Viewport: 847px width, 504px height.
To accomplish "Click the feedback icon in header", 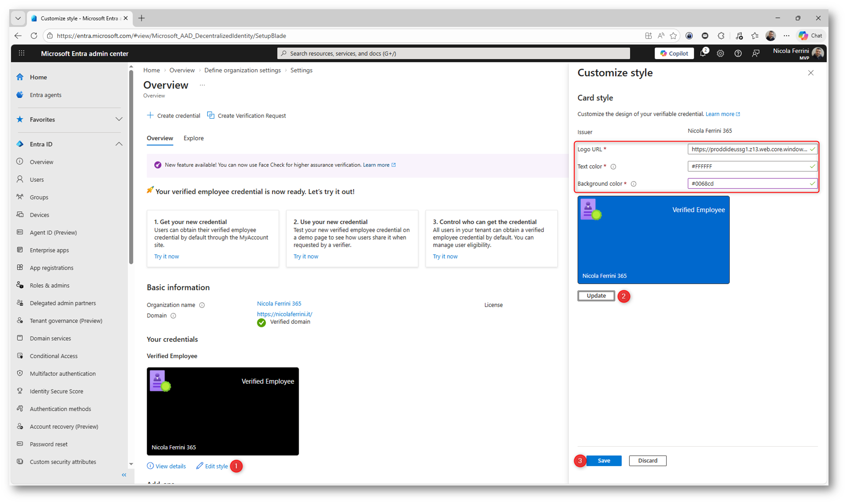I will (x=755, y=53).
